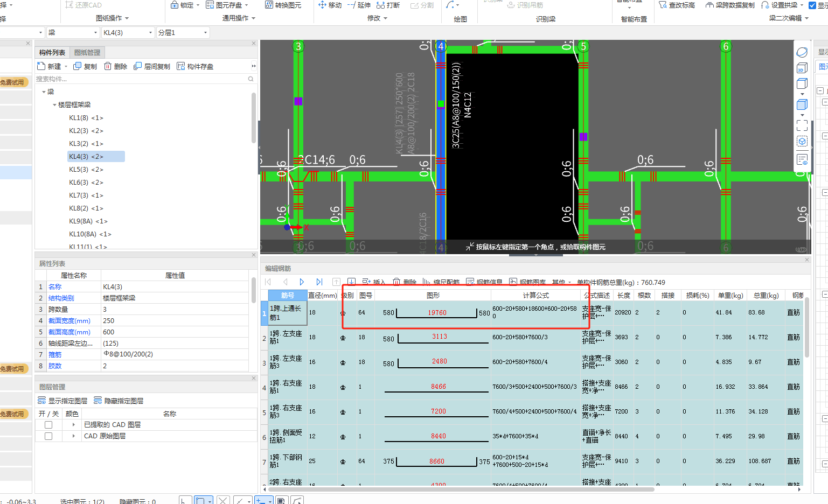Click the 设置拱梁 arch beam icon
The image size is (828, 504).
tap(765, 5)
